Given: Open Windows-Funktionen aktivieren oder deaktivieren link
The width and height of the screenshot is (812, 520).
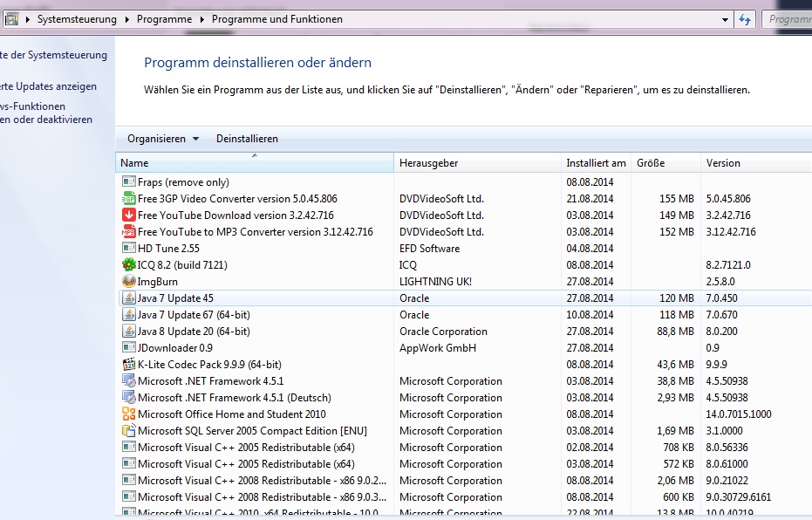Looking at the screenshot, I should coord(46,113).
